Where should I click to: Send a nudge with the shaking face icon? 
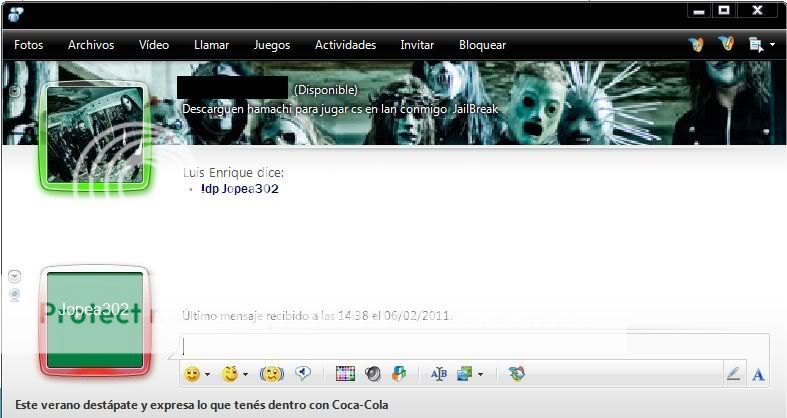coord(271,374)
